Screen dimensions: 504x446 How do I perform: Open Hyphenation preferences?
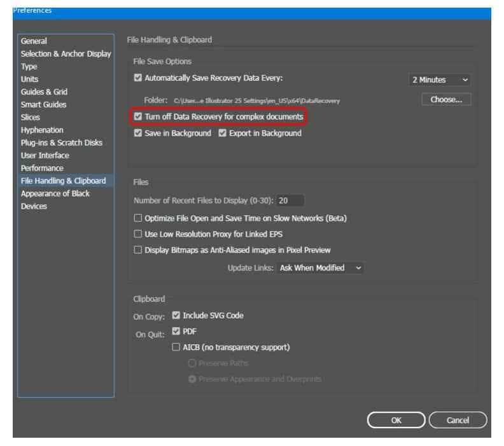click(42, 130)
